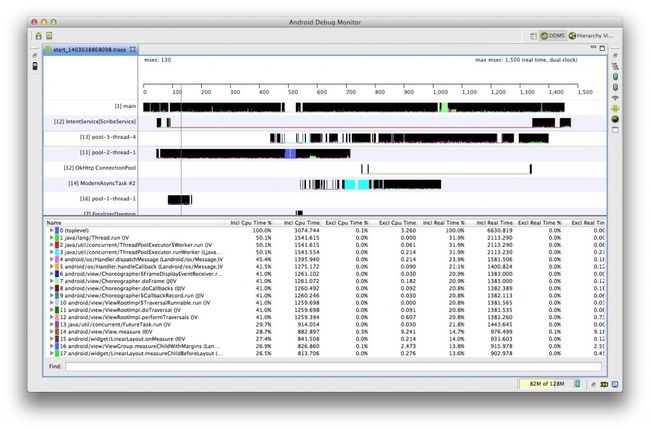
Task: Click the dark sphere icon in right sidebar
Action: [x=616, y=118]
